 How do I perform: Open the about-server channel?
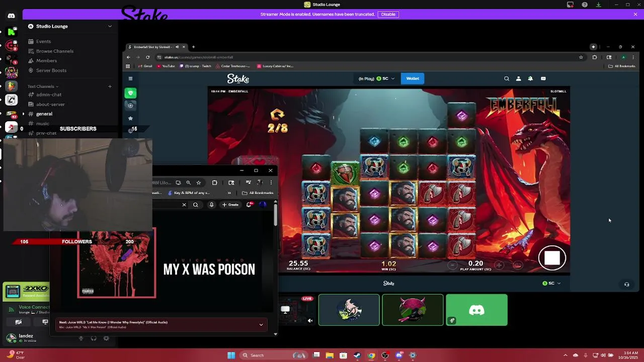pyautogui.click(x=69, y=104)
